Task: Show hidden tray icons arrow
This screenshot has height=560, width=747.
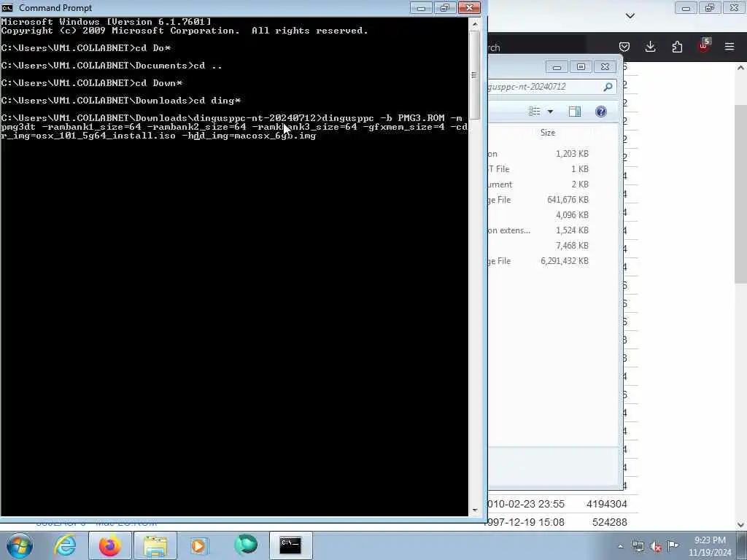Action: [x=620, y=546]
